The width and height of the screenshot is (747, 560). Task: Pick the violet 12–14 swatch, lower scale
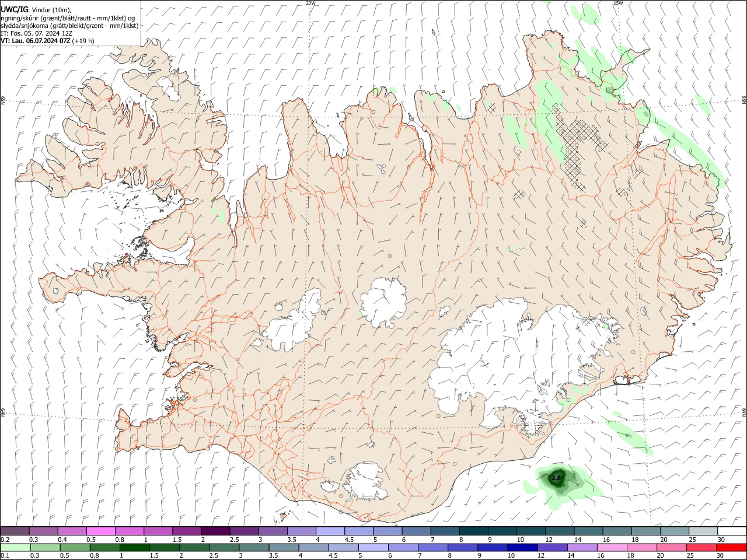tap(552, 547)
